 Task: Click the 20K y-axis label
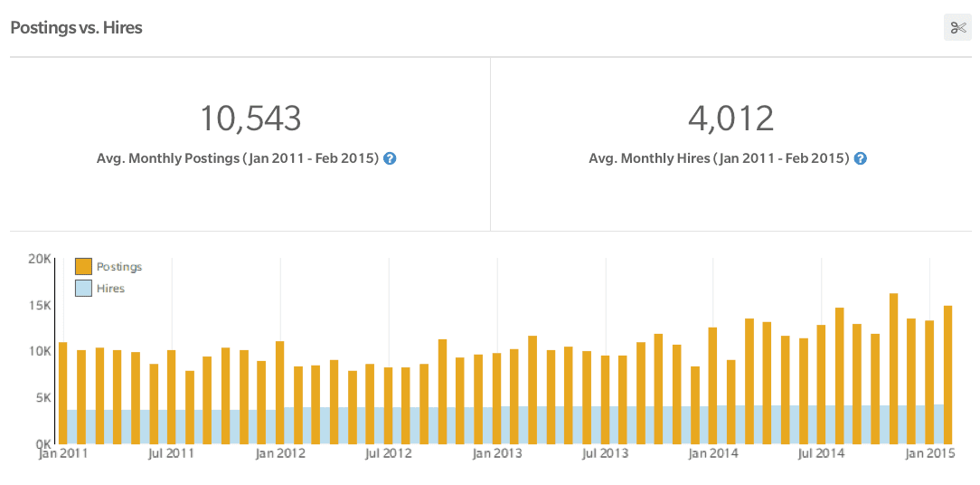click(39, 259)
